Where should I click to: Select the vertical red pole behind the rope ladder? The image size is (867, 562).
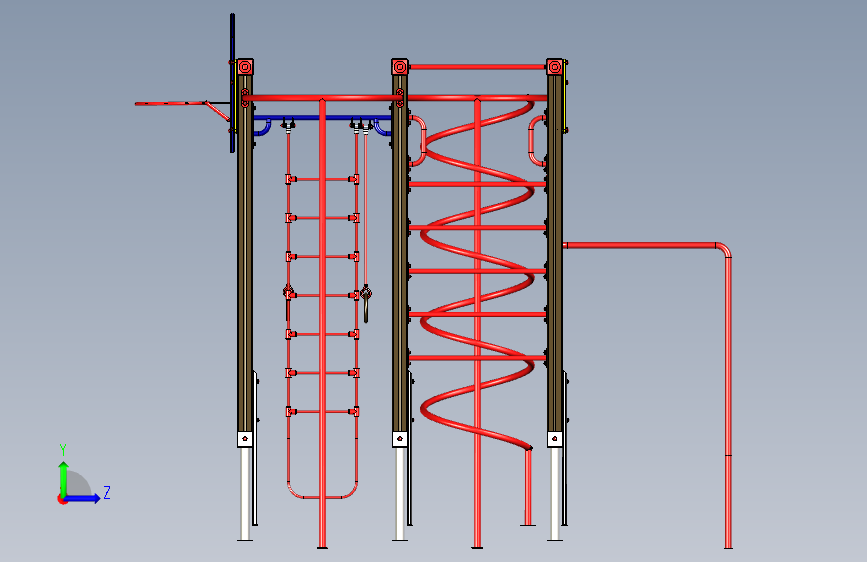click(322, 324)
